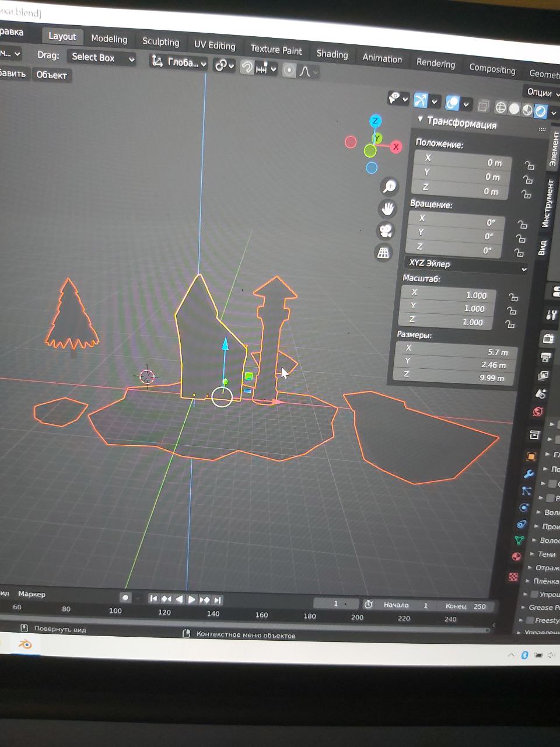The image size is (560, 747).
Task: Jump to the first frame
Action: (x=153, y=598)
